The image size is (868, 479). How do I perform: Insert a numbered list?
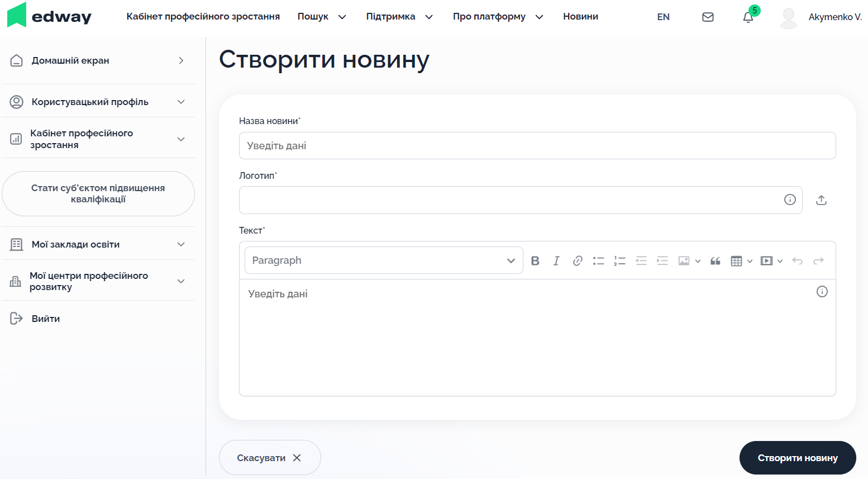619,260
